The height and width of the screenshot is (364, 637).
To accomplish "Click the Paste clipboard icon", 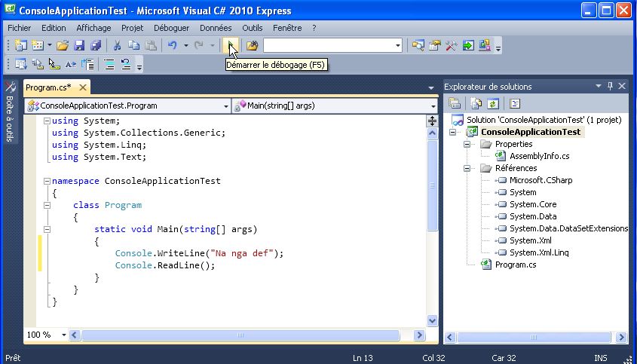I will [151, 45].
